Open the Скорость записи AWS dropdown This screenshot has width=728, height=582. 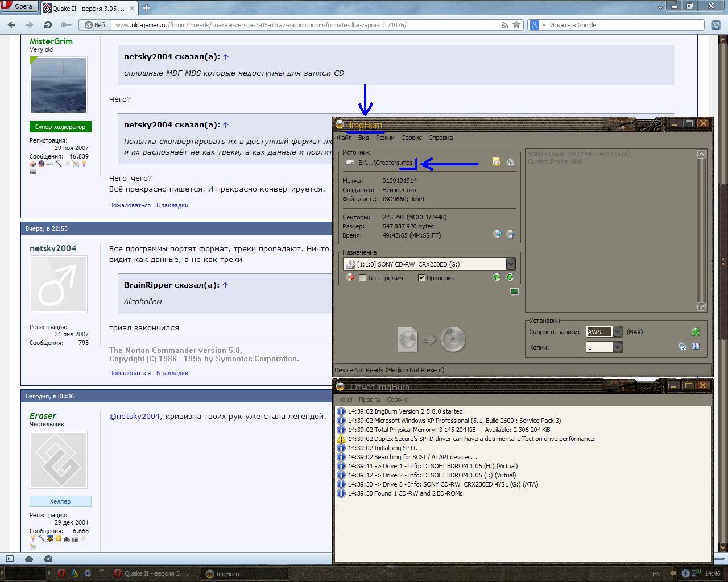coord(617,332)
